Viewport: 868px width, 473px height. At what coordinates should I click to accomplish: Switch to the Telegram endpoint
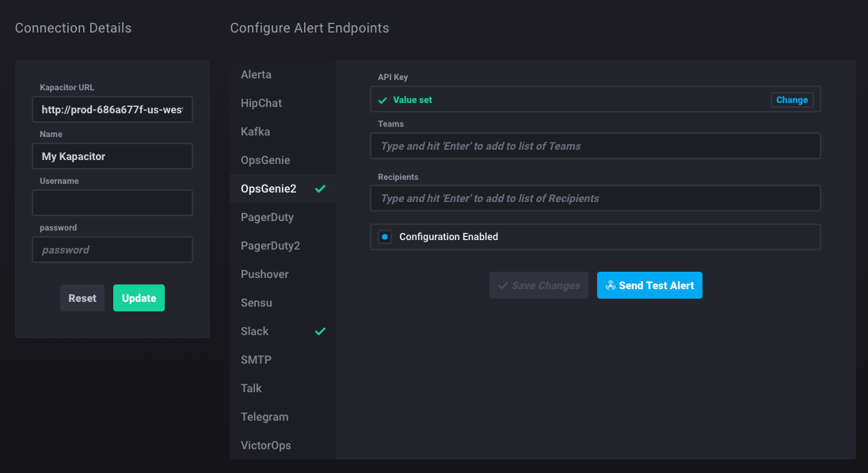coord(265,417)
